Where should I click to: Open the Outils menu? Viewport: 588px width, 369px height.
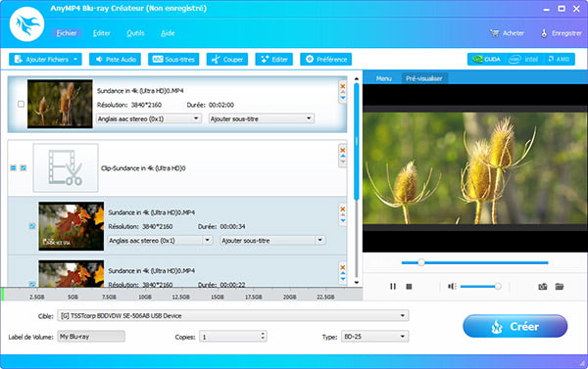pyautogui.click(x=135, y=33)
